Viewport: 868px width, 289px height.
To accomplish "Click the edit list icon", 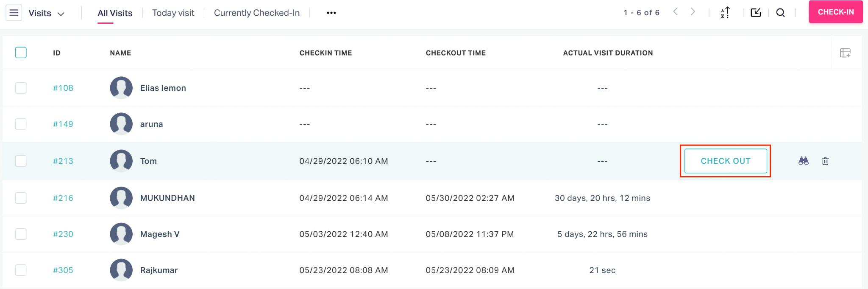I will point(756,12).
